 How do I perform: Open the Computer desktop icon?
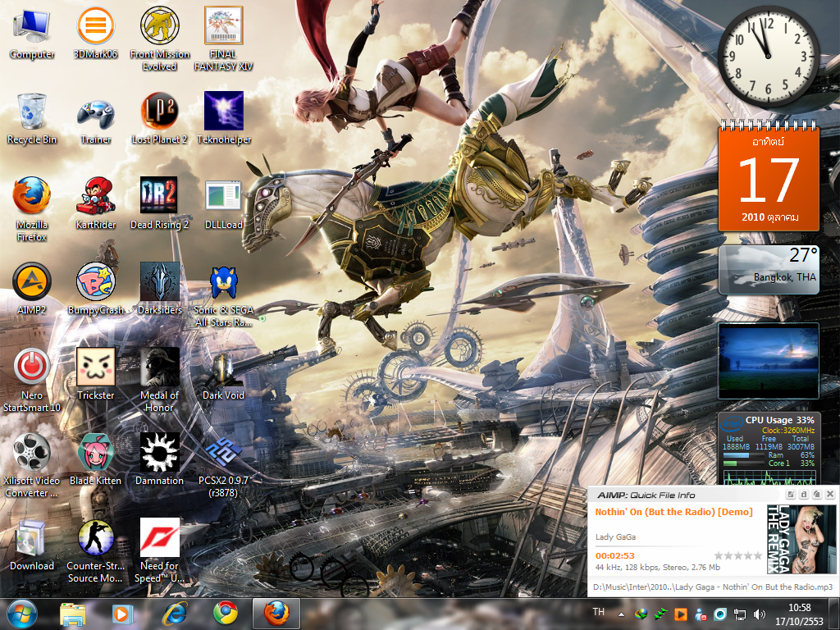tap(32, 33)
